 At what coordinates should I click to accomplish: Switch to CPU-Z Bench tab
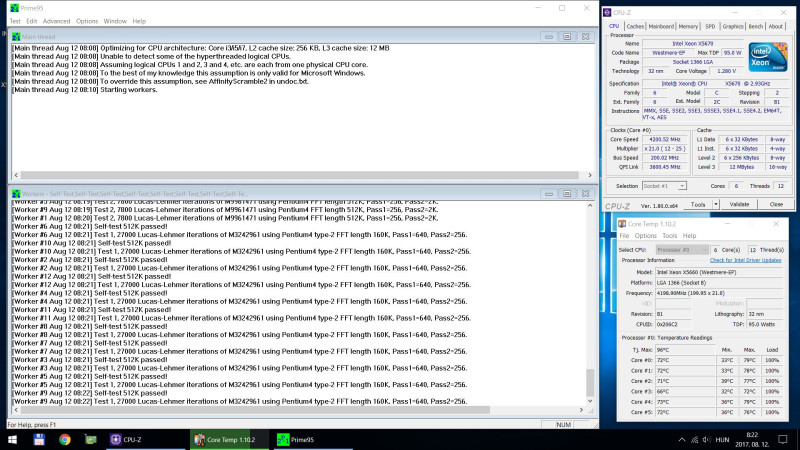click(756, 26)
